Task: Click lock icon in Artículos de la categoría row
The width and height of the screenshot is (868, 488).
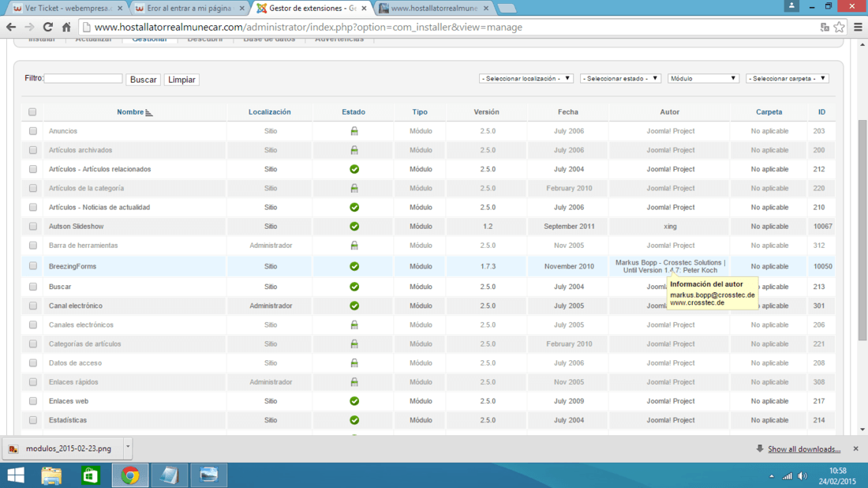Action: click(354, 189)
